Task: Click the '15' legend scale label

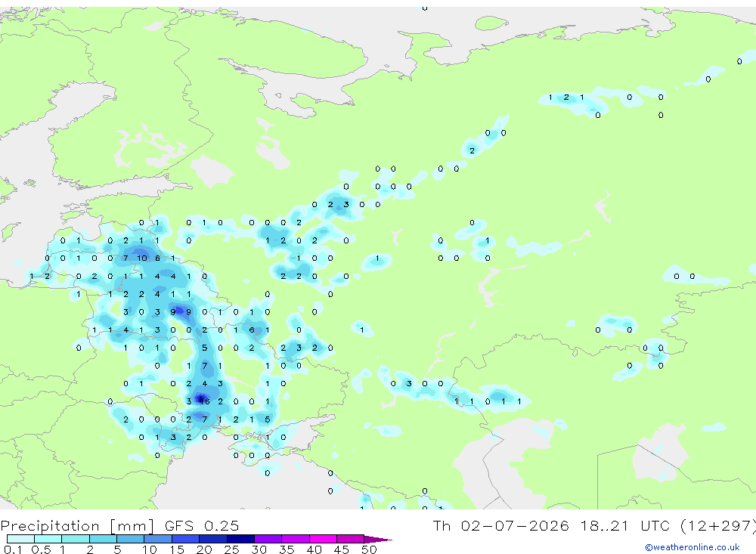Action: (x=176, y=549)
